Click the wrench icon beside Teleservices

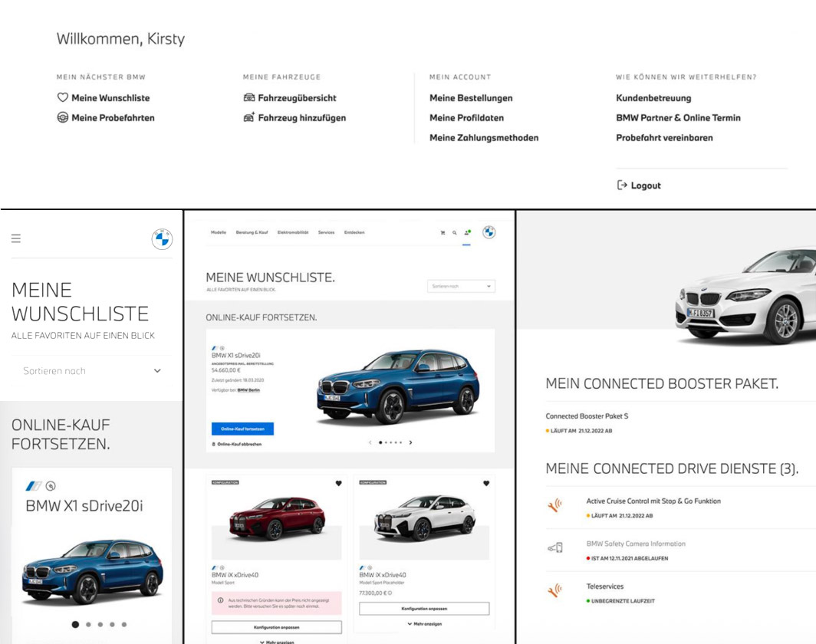coord(554,590)
